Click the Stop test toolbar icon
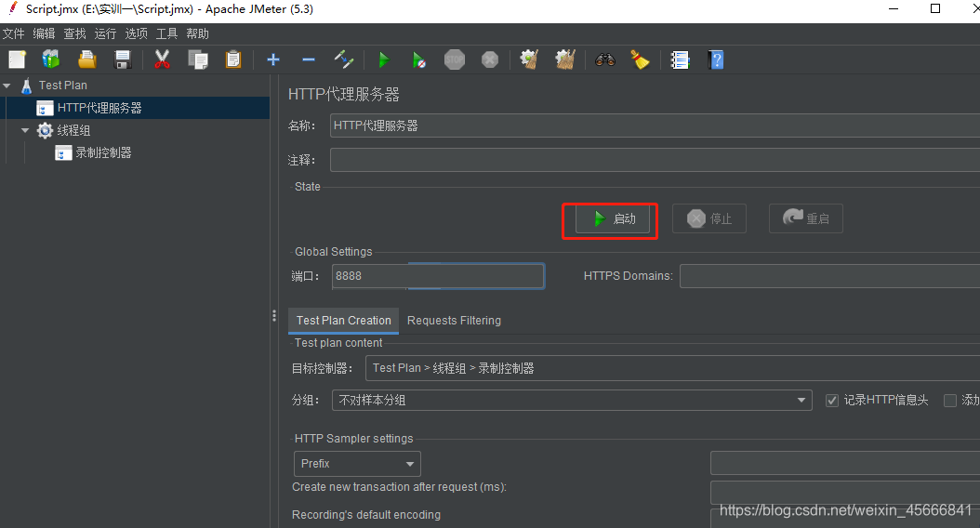This screenshot has height=528, width=980. tap(455, 60)
